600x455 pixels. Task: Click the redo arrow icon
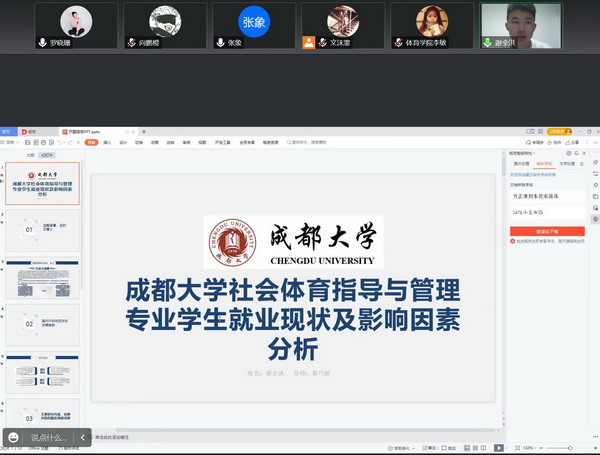(70, 142)
